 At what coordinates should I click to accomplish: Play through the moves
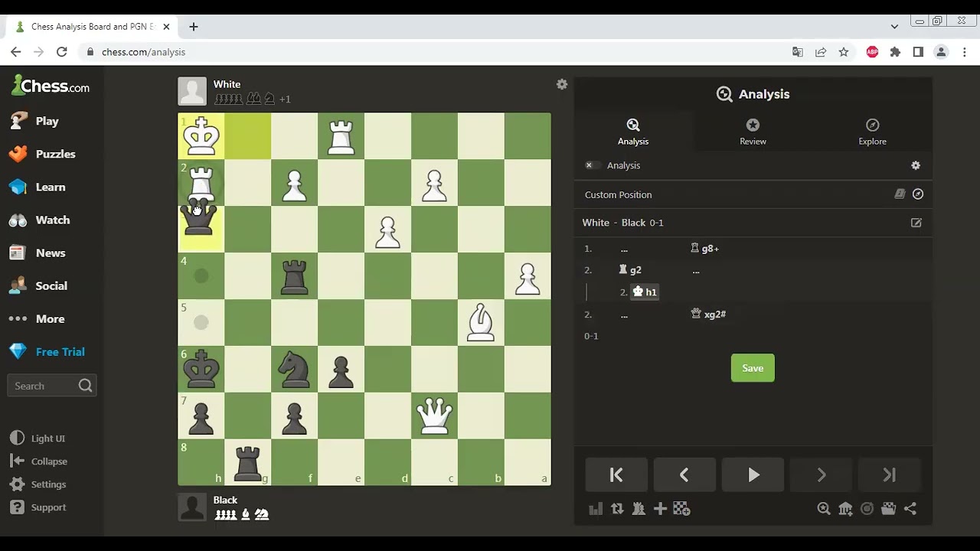coord(753,475)
